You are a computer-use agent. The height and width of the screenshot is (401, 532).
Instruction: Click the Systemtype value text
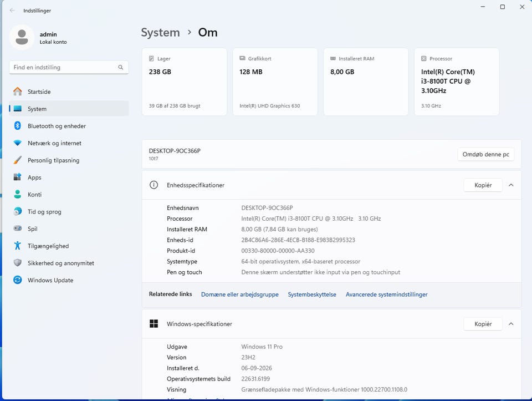coord(300,261)
